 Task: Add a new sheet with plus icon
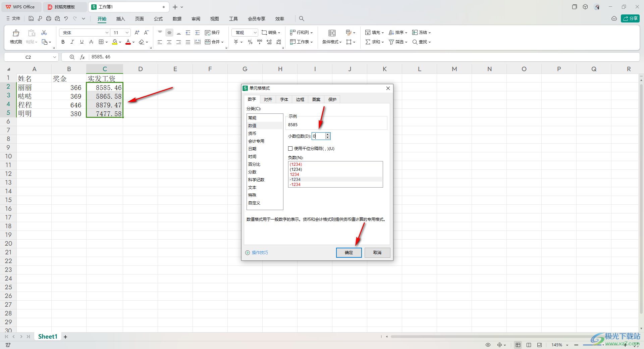65,337
